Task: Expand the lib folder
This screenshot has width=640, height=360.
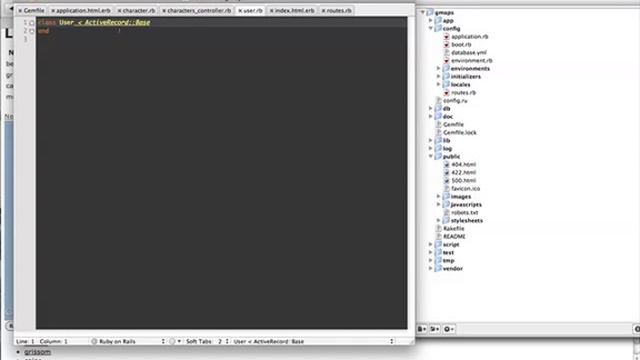Action: click(431, 140)
